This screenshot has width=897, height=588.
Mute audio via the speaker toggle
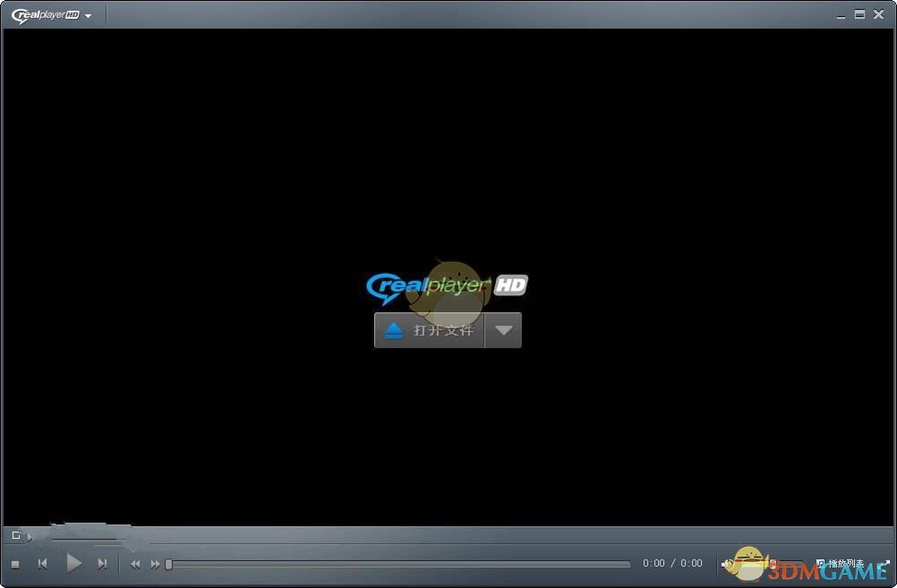[x=726, y=564]
